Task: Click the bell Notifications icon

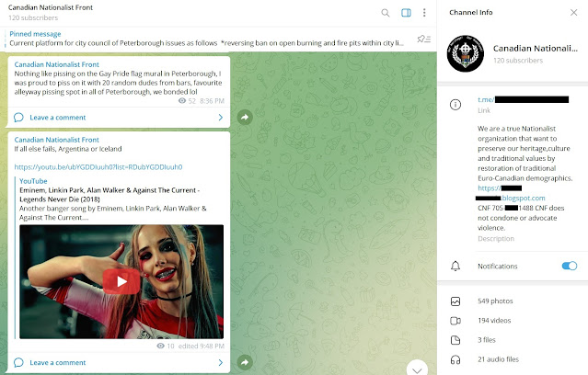Action: point(455,266)
